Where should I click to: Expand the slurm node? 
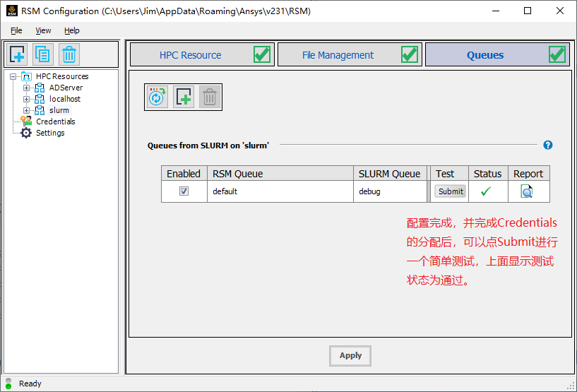pyautogui.click(x=26, y=110)
